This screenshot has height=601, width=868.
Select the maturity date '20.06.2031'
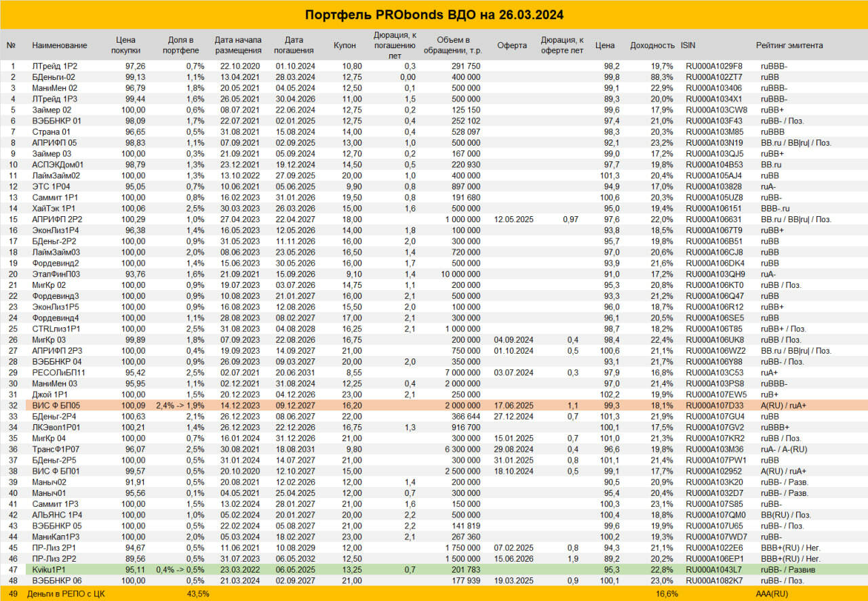(x=295, y=372)
